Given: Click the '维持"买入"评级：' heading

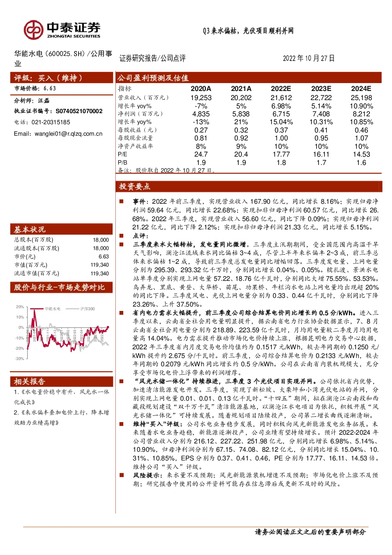Looking at the screenshot, I should [158, 424].
